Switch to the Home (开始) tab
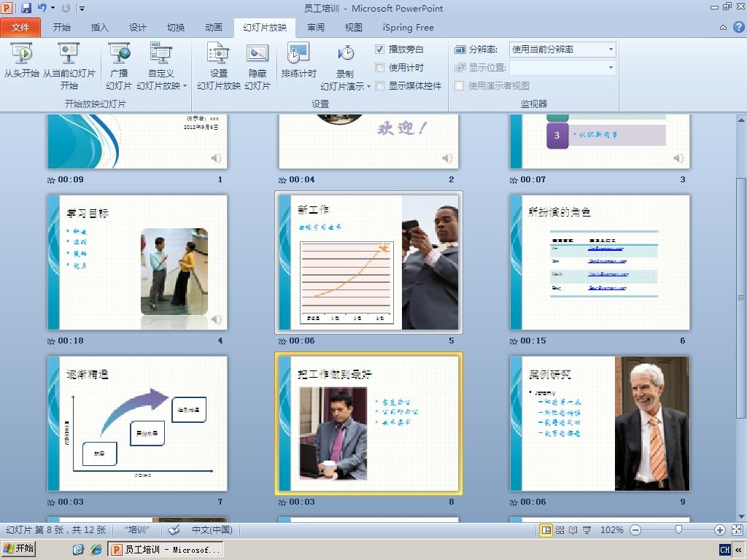Screen dimensions: 747x560 62,28
